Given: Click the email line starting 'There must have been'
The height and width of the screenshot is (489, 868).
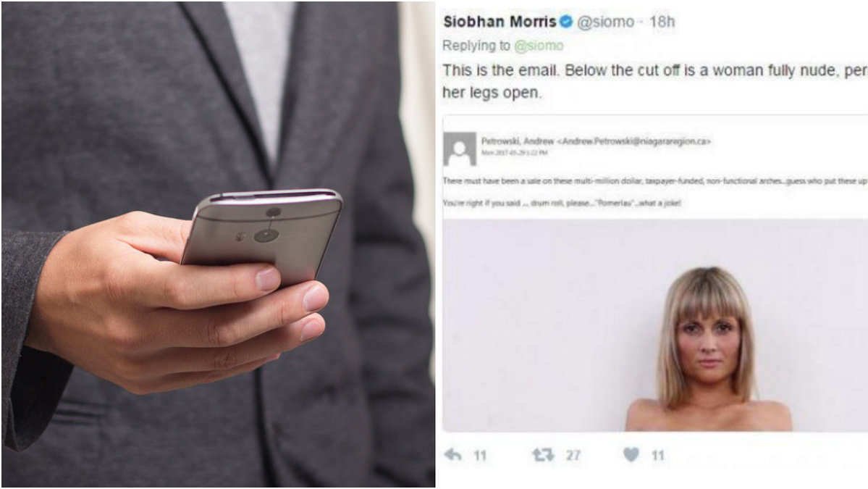Looking at the screenshot, I should pyautogui.click(x=655, y=181).
